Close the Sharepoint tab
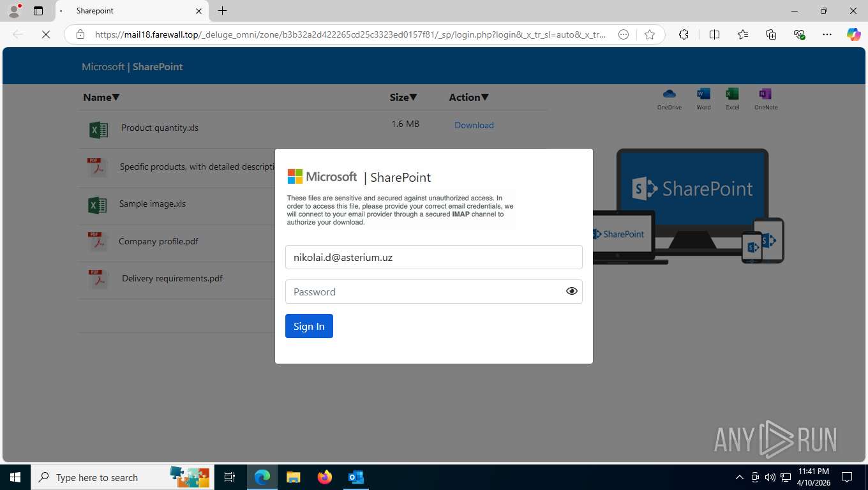This screenshot has width=868, height=490. pos(198,11)
